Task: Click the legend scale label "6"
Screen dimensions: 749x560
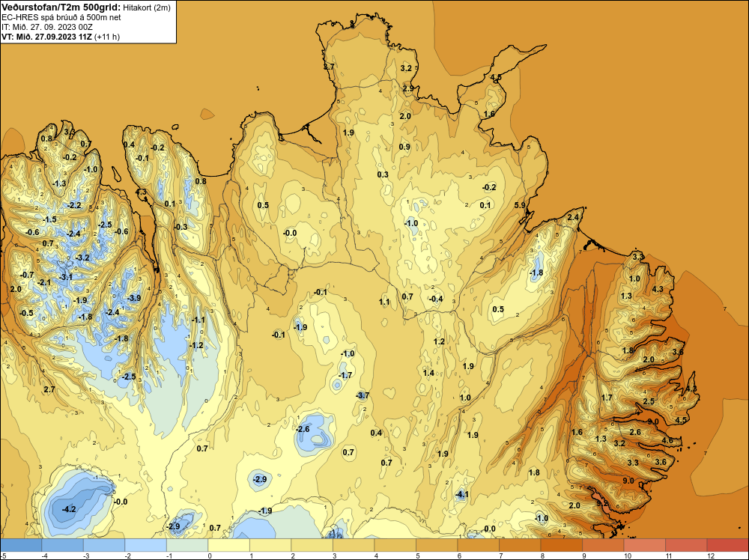Action: click(x=459, y=556)
